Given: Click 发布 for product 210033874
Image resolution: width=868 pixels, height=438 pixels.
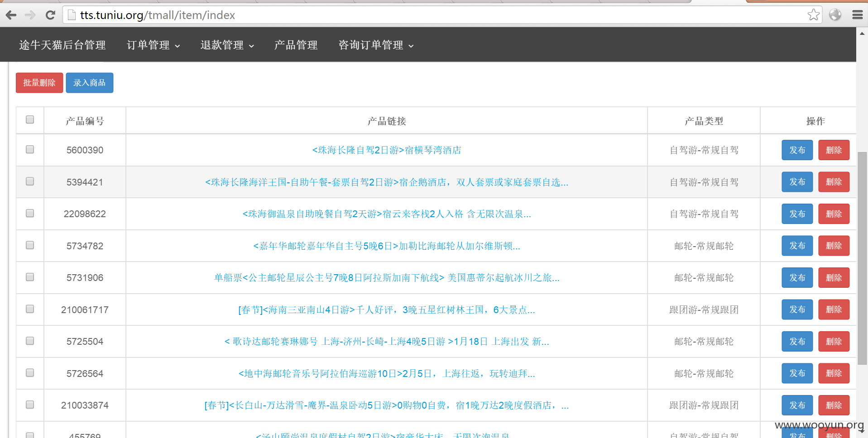Looking at the screenshot, I should (x=797, y=405).
